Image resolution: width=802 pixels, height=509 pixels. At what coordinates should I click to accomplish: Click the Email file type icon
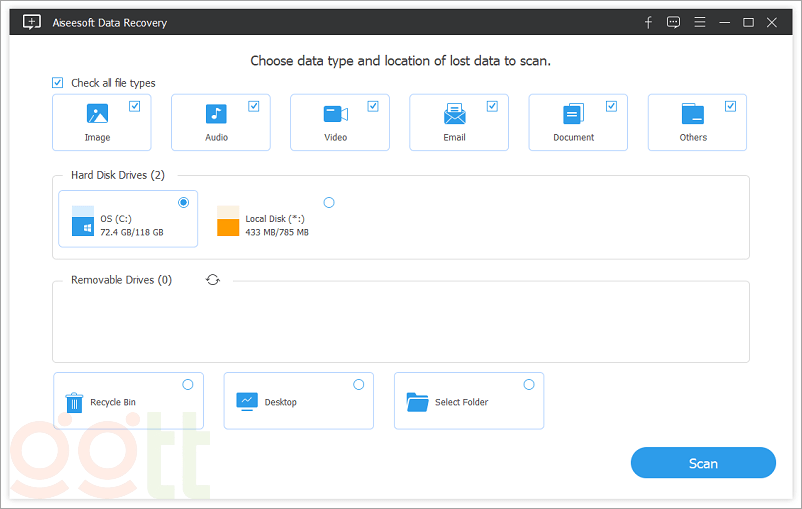(x=455, y=114)
